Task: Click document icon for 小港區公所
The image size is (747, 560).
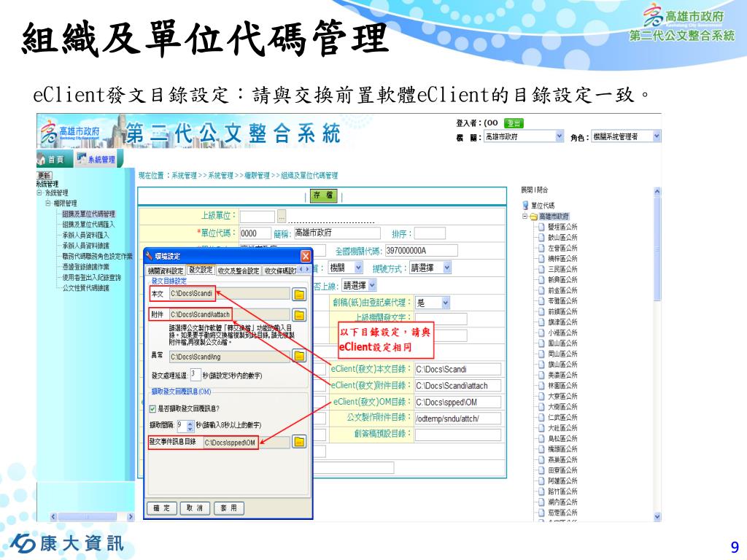Action: 541,332
